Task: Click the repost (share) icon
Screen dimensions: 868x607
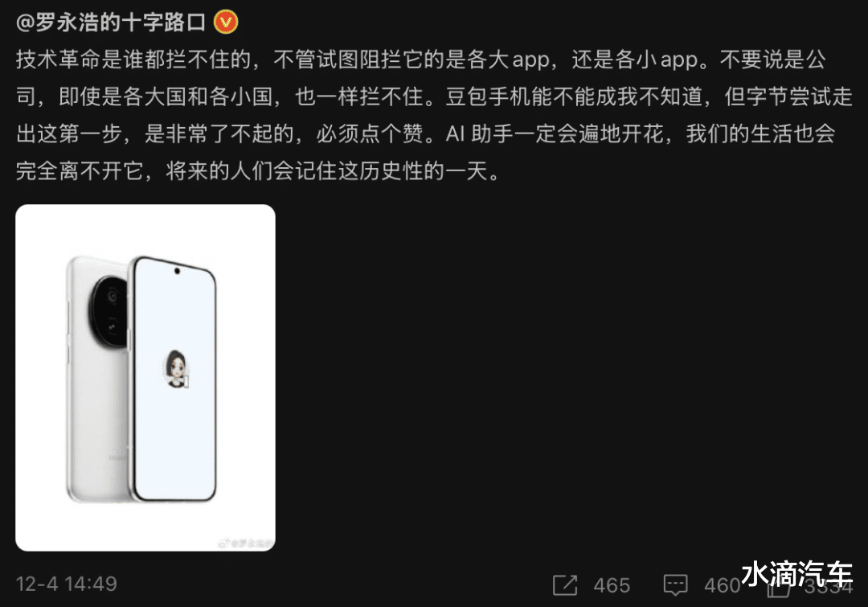Action: [565, 584]
